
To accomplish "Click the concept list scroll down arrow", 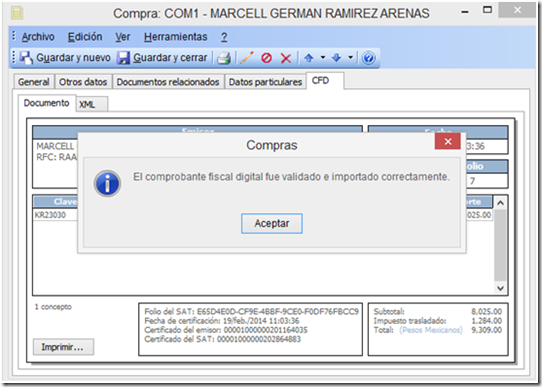I will click(500, 288).
